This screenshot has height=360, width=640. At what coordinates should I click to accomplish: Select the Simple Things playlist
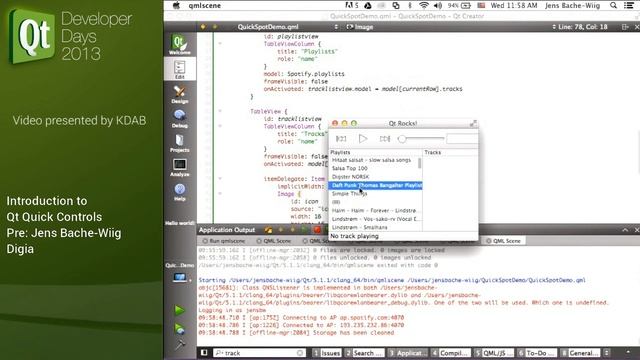(375, 193)
